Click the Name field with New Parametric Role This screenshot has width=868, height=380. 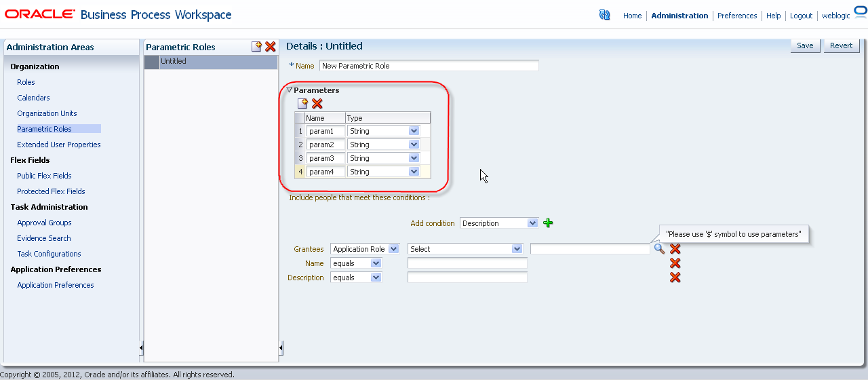[429, 66]
